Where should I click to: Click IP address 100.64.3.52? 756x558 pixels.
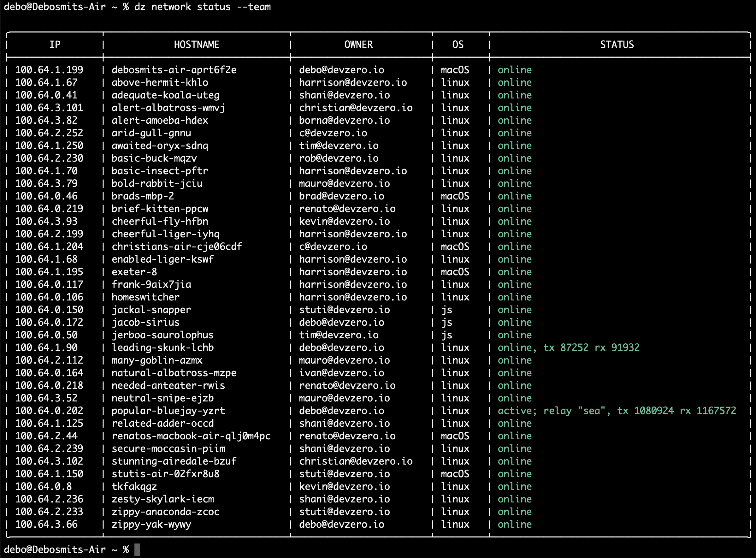(46, 398)
